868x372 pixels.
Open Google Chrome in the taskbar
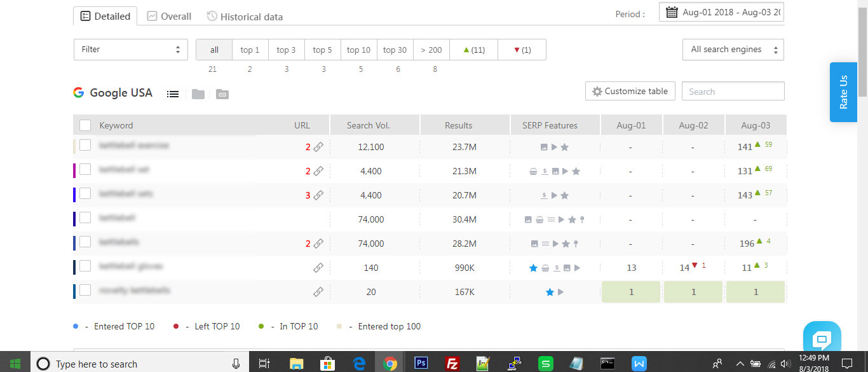pos(390,363)
